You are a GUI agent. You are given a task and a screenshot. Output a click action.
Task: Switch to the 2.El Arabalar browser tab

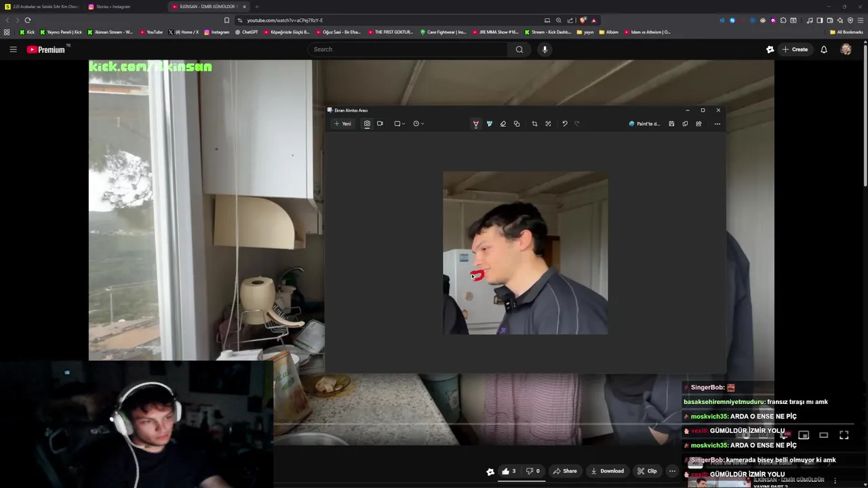click(x=41, y=7)
